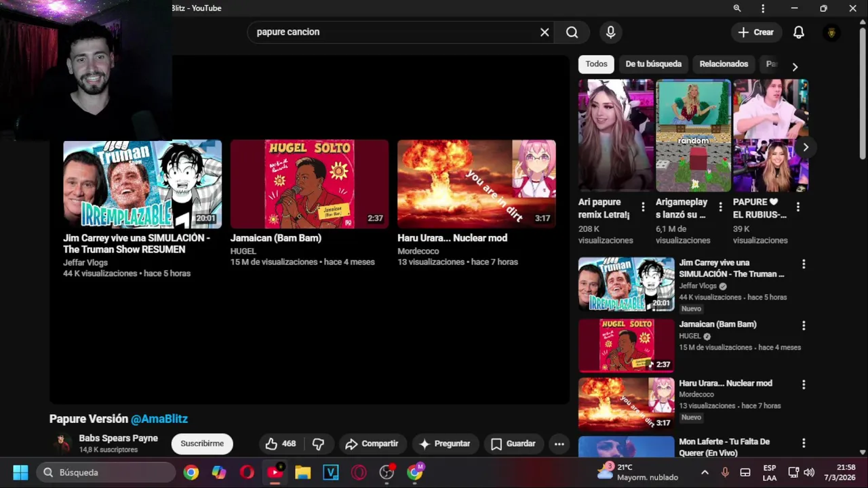Dislike the video with thumbs-down icon

[318, 444]
